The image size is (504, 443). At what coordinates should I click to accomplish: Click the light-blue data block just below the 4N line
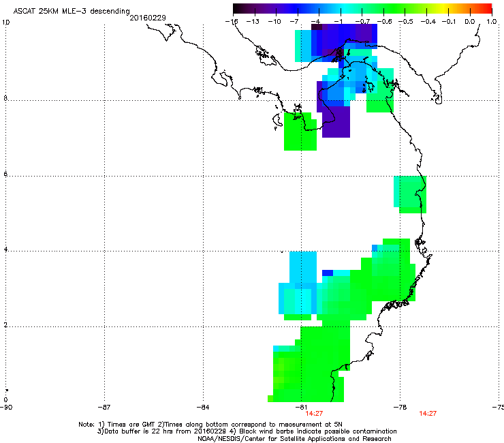(303, 266)
